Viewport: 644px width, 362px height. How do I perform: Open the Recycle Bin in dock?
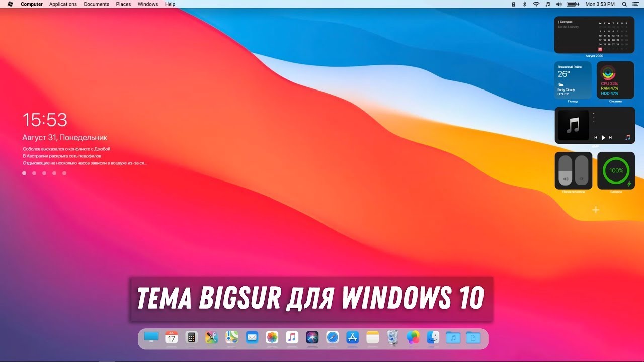[393, 337]
